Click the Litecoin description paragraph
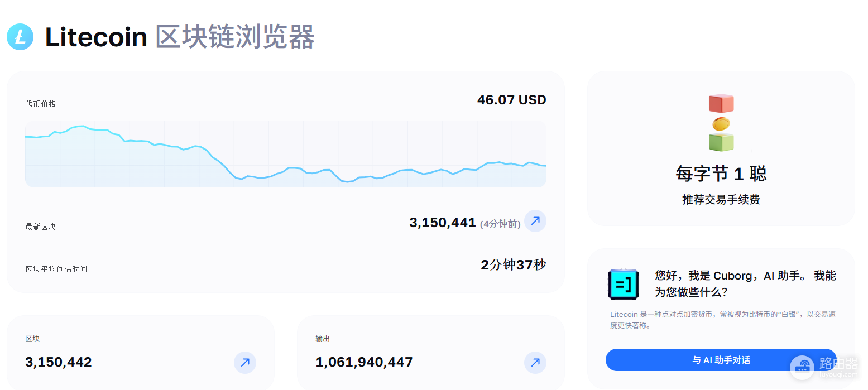Image resolution: width=868 pixels, height=390 pixels. [723, 320]
